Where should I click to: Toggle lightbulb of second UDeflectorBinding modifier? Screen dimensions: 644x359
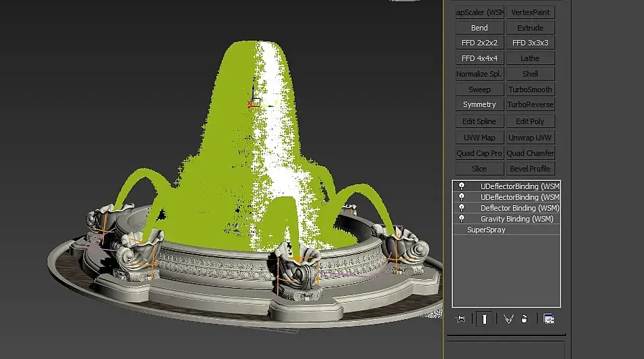(x=462, y=197)
